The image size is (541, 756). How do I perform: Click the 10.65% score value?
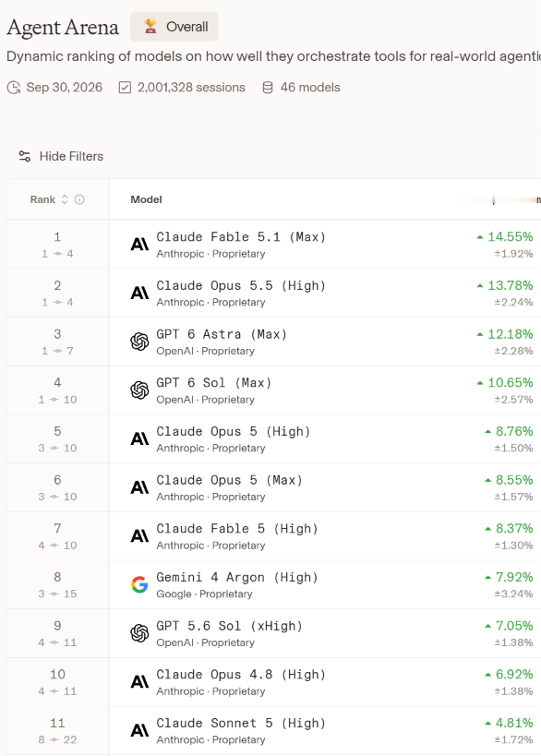(x=511, y=383)
